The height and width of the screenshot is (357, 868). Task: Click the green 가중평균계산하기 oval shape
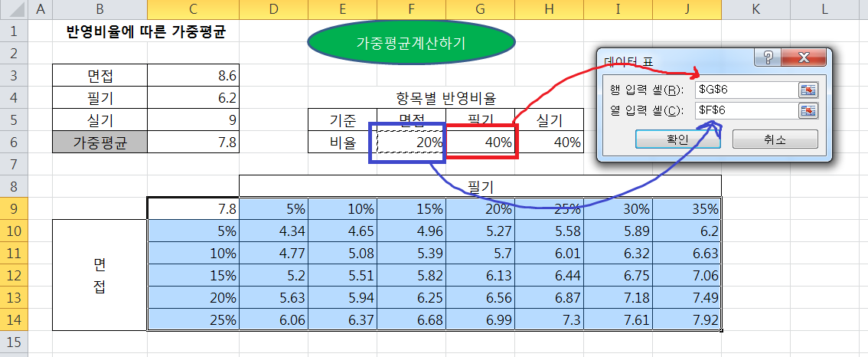(410, 44)
